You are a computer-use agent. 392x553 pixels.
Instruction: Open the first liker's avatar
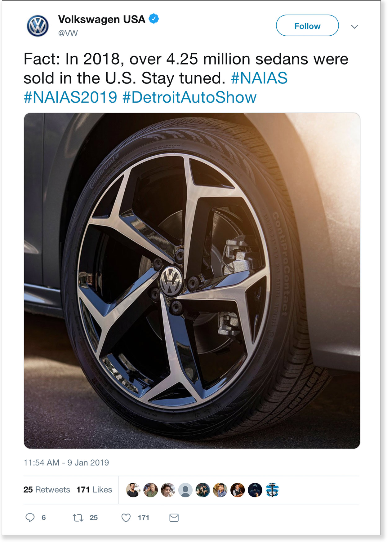pyautogui.click(x=133, y=490)
